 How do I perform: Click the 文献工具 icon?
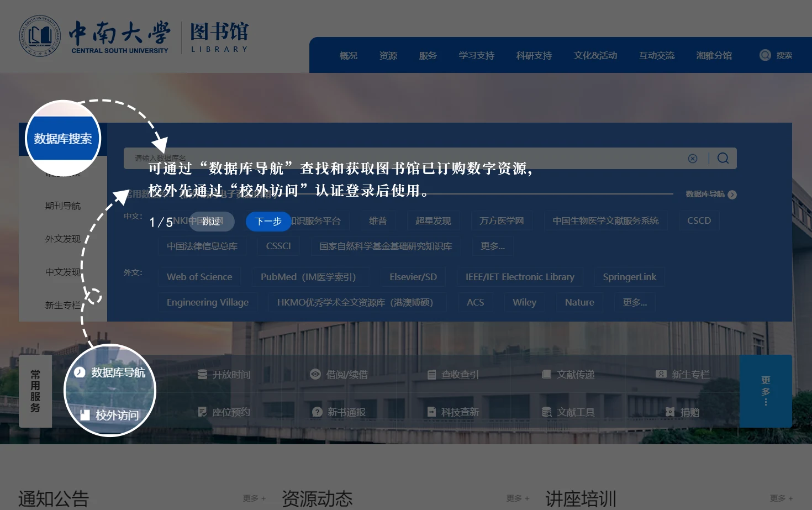pyautogui.click(x=547, y=412)
